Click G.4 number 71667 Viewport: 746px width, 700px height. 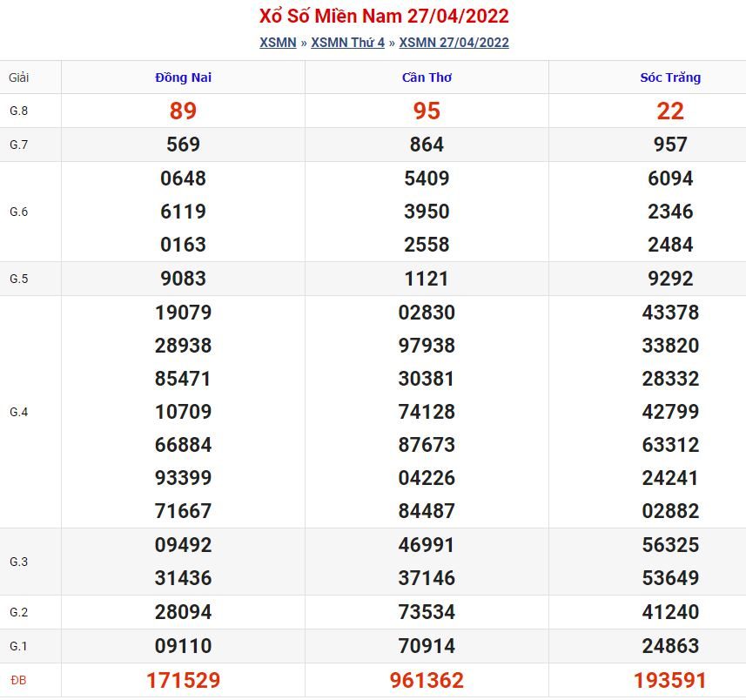(183, 512)
